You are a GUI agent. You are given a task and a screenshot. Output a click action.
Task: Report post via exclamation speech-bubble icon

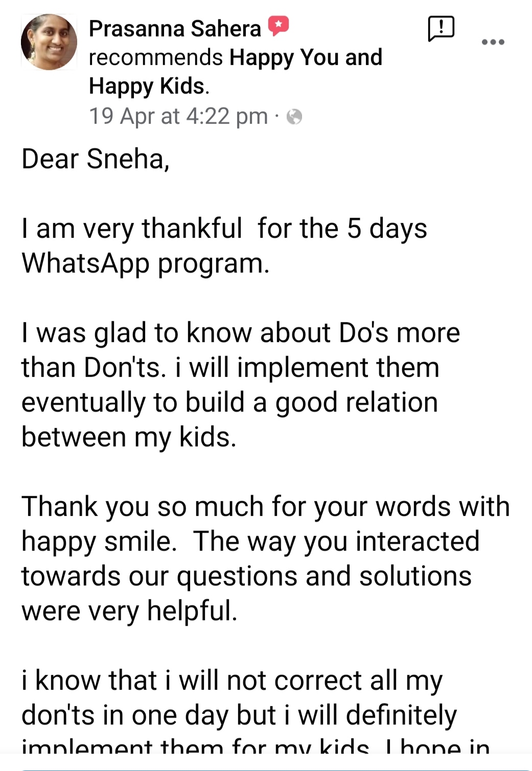(x=441, y=28)
